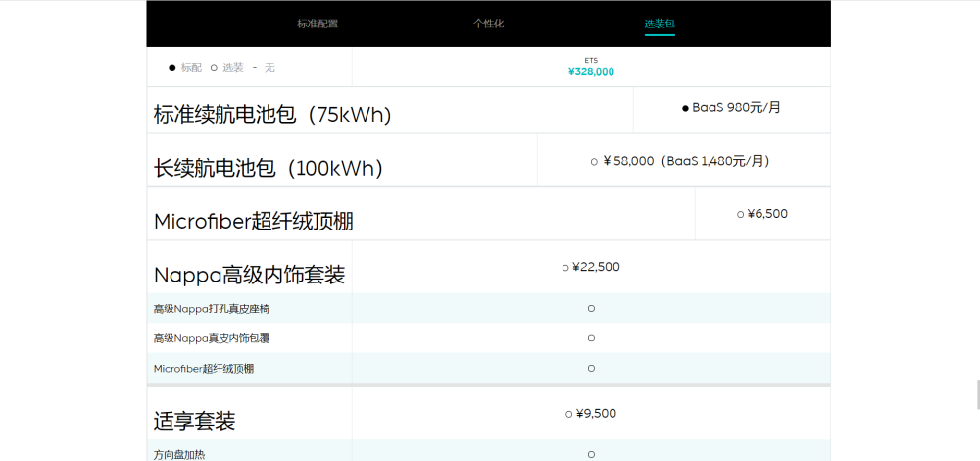Select the 选装包 tab
Viewport: 980px width, 461px height.
coord(660,25)
